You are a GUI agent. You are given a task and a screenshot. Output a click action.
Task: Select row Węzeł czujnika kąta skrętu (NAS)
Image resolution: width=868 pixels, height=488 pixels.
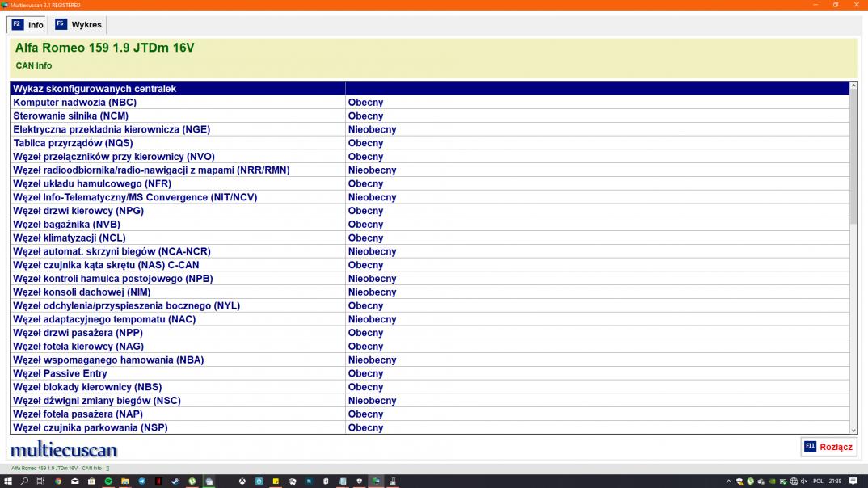click(430, 265)
